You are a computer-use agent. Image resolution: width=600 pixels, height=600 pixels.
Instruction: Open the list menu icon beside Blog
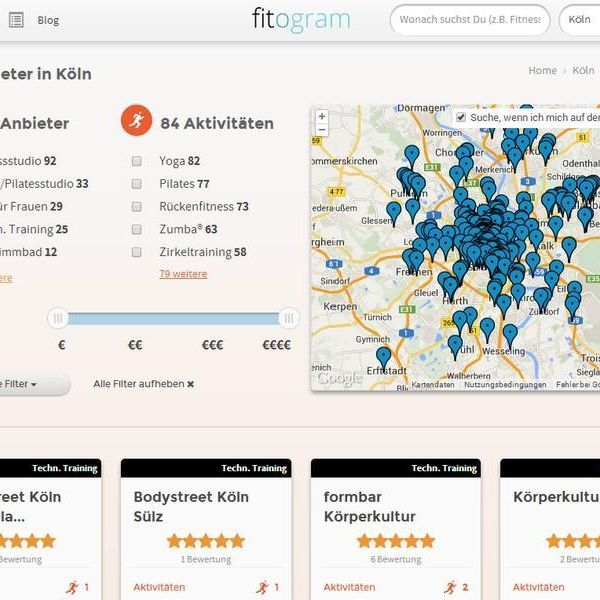point(16,20)
